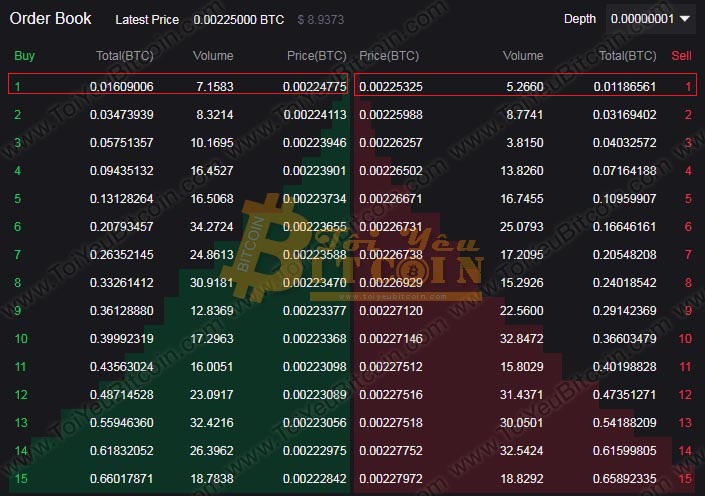Select the buy order priced 0.00224775
The image size is (705, 496).
(313, 87)
